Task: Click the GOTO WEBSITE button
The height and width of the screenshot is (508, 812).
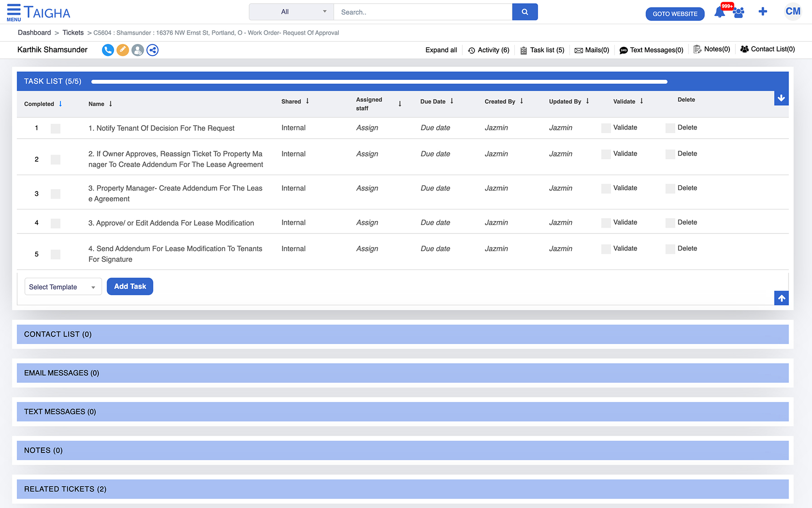Action: [675, 14]
